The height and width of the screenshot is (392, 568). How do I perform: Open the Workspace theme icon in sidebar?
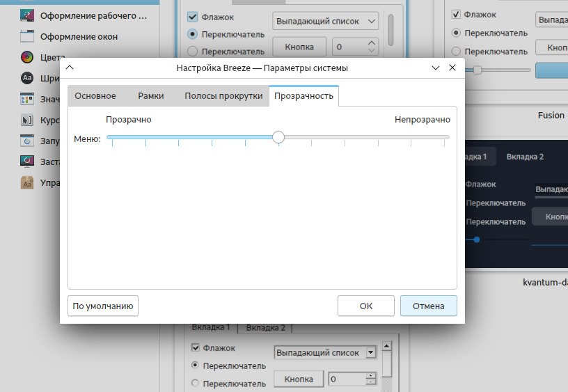click(x=27, y=15)
